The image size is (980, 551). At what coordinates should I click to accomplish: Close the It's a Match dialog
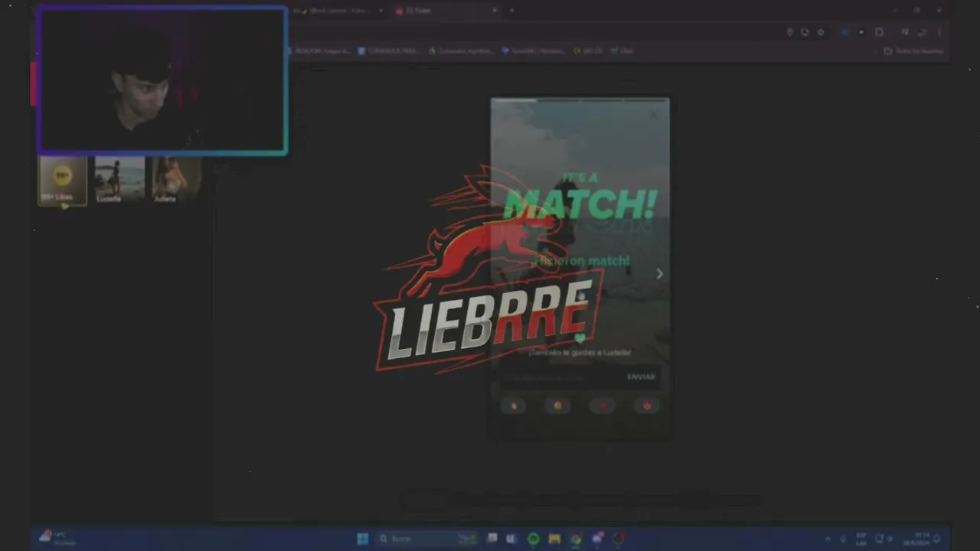(653, 116)
